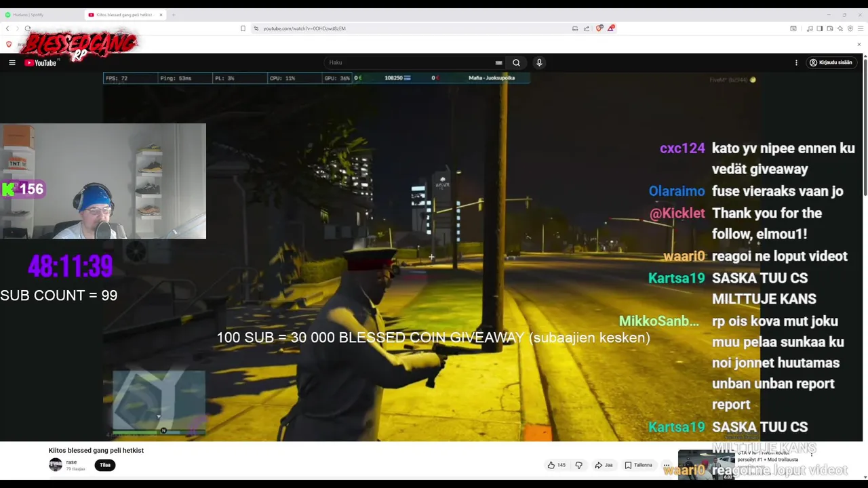Open the Brave Wallet icon
Viewport: 868px width, 488px height.
(830, 28)
